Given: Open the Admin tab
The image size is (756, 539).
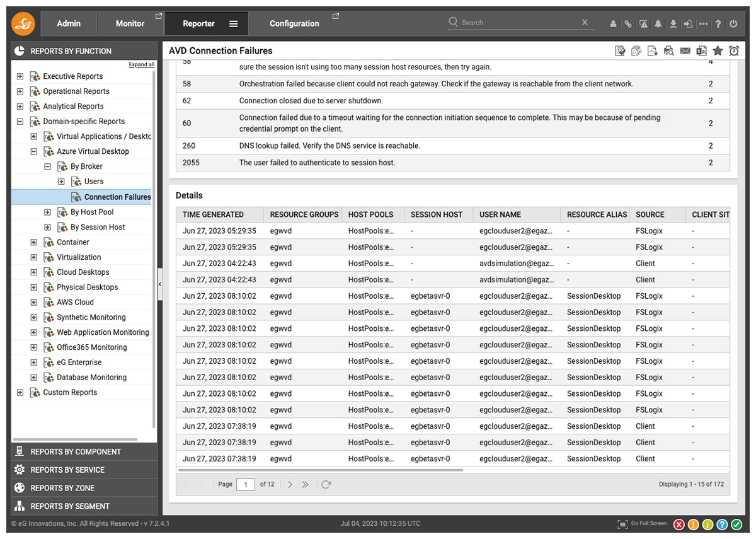Looking at the screenshot, I should (69, 24).
